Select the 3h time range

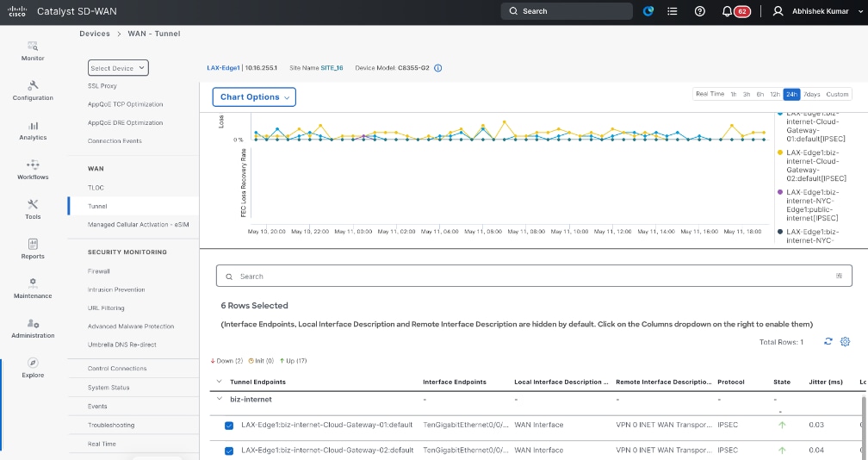pyautogui.click(x=747, y=94)
